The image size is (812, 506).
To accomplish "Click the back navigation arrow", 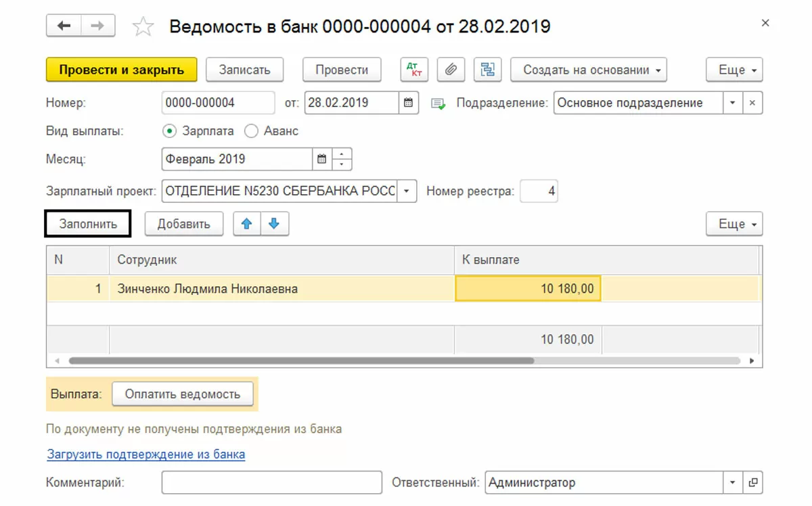I will pos(64,26).
